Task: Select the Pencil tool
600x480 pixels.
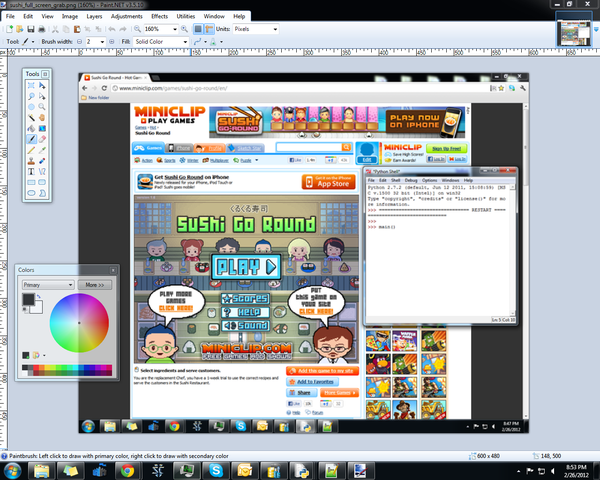Action: pos(31,150)
